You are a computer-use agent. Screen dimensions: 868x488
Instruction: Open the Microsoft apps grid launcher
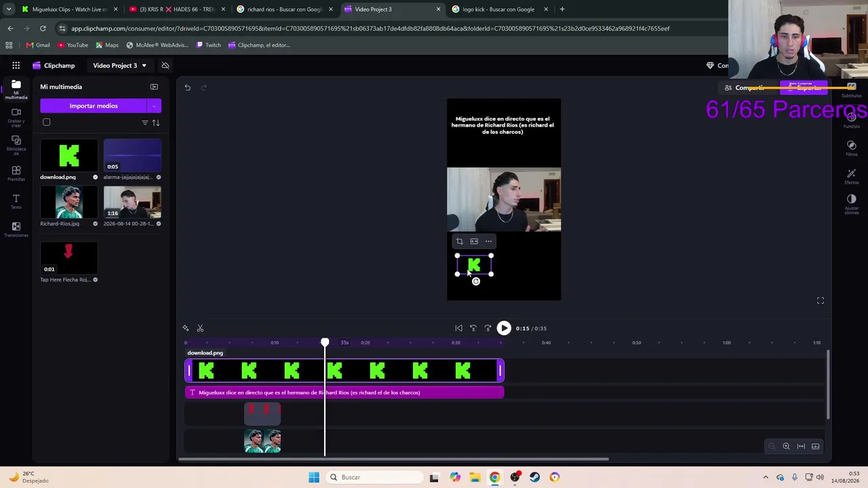click(x=16, y=66)
